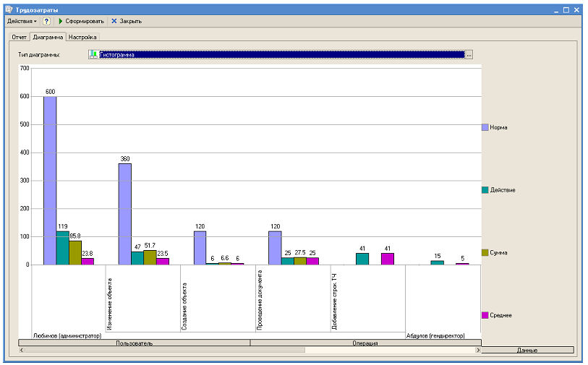Image resolution: width=588 pixels, height=365 pixels.
Task: Click the green play icon of Сформировать
Action: (61, 22)
